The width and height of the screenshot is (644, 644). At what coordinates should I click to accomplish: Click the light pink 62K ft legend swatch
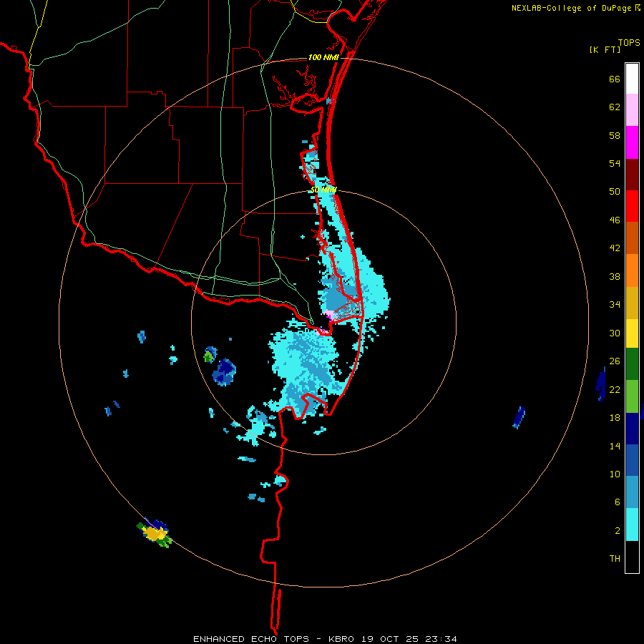[632, 110]
